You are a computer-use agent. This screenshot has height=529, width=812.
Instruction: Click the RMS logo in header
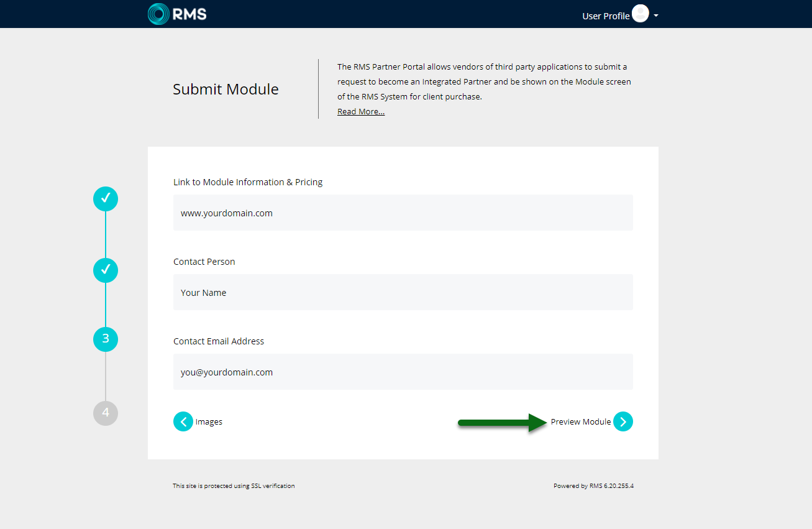click(x=177, y=14)
